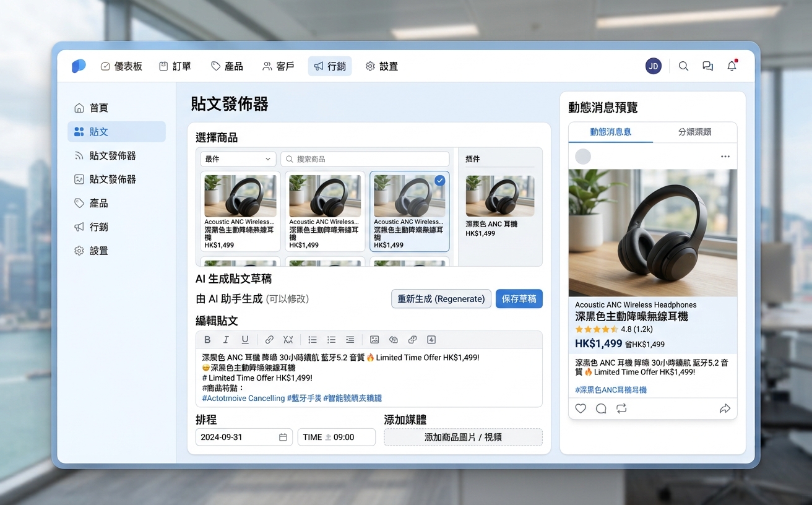Switch to the second preview tab beside 動態消息
Image resolution: width=812 pixels, height=505 pixels.
pyautogui.click(x=695, y=132)
